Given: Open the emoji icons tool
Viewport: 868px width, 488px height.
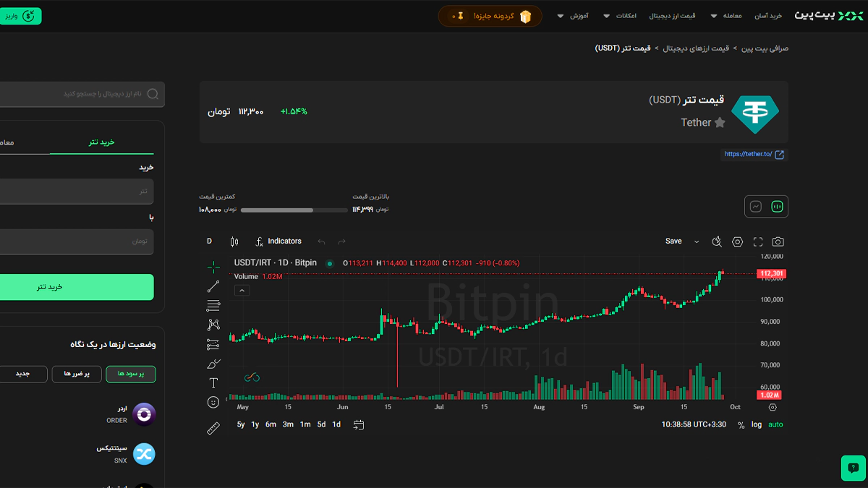Looking at the screenshot, I should [x=213, y=402].
